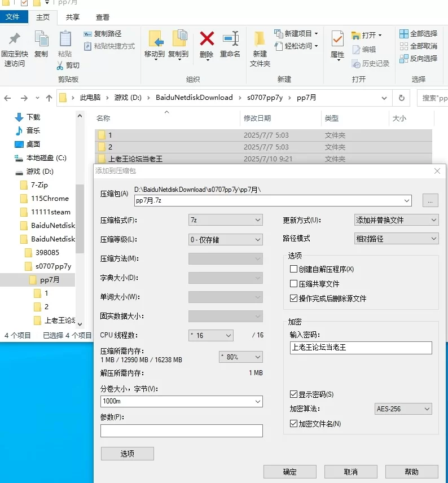Select Desktop (桌面) in navigation pane
The image size is (448, 483).
[x=27, y=144]
